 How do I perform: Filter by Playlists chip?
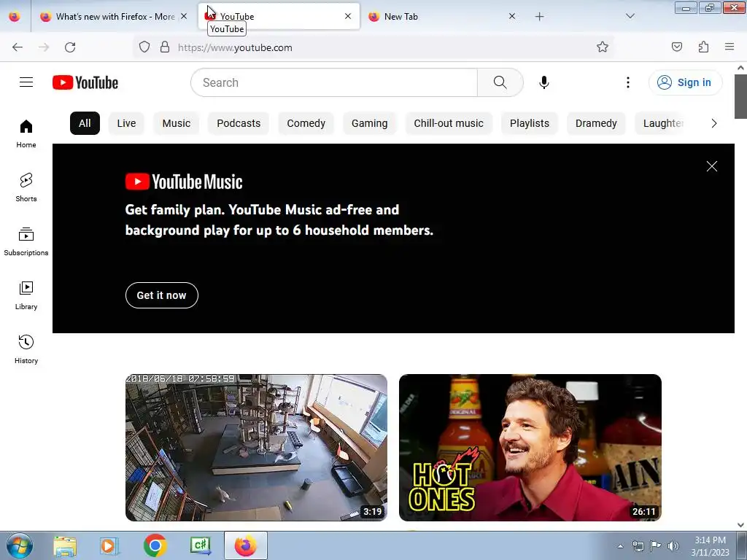tap(530, 123)
